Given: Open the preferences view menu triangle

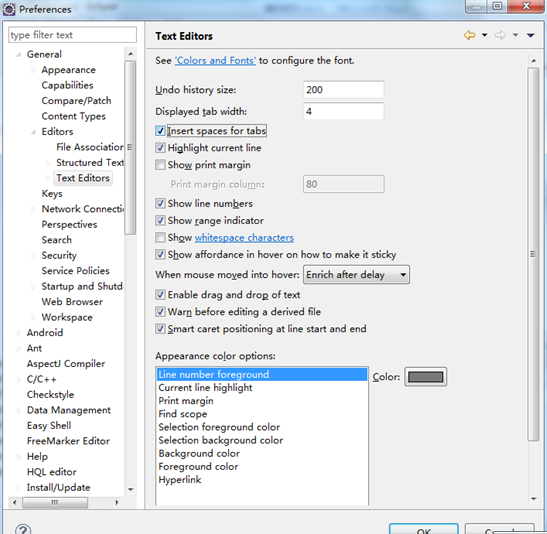Looking at the screenshot, I should tap(531, 35).
